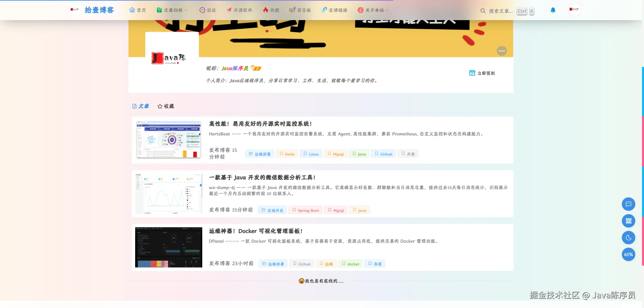Click the 开源 tag
Image resolution: width=644 pixels, height=308 pixels.
pos(408,154)
